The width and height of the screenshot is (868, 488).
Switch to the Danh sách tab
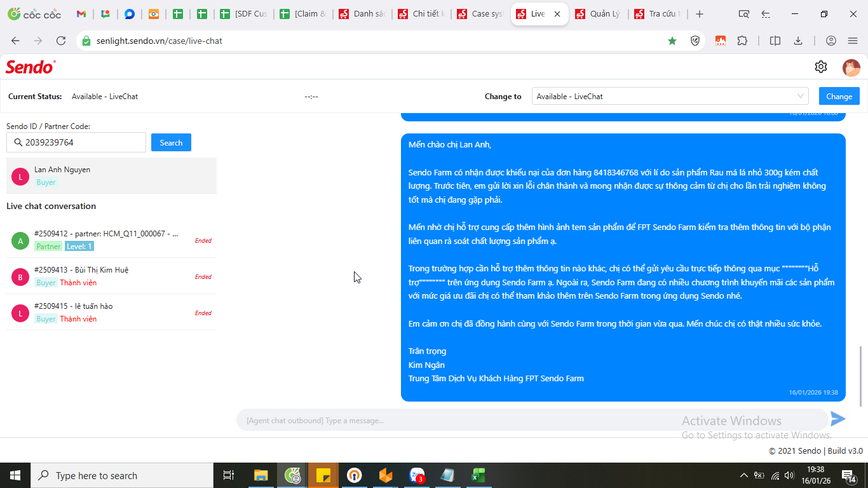pyautogui.click(x=363, y=14)
